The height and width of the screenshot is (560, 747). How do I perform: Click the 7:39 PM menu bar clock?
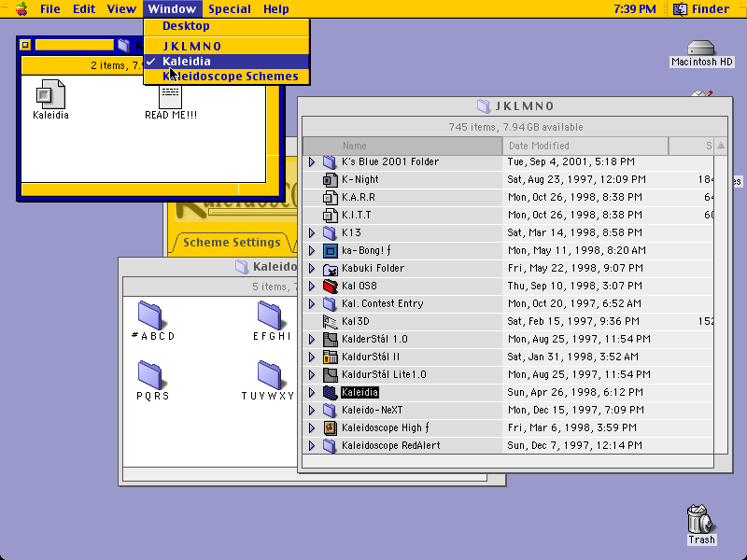[x=635, y=9]
